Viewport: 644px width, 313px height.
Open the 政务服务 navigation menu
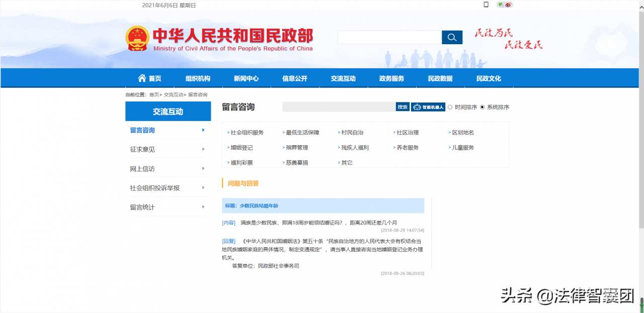click(391, 78)
